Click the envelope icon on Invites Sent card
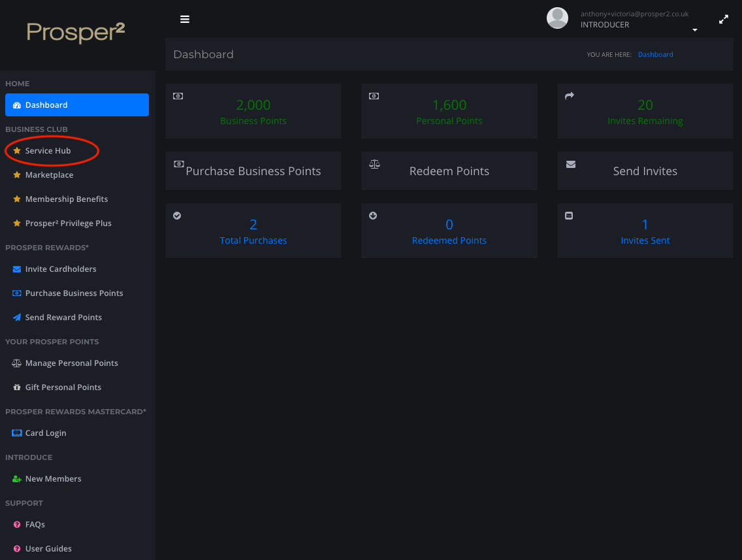 (x=569, y=216)
